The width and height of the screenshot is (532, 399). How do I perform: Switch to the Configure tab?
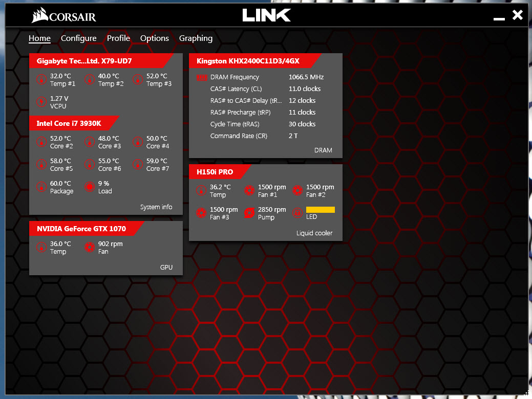[x=78, y=38]
